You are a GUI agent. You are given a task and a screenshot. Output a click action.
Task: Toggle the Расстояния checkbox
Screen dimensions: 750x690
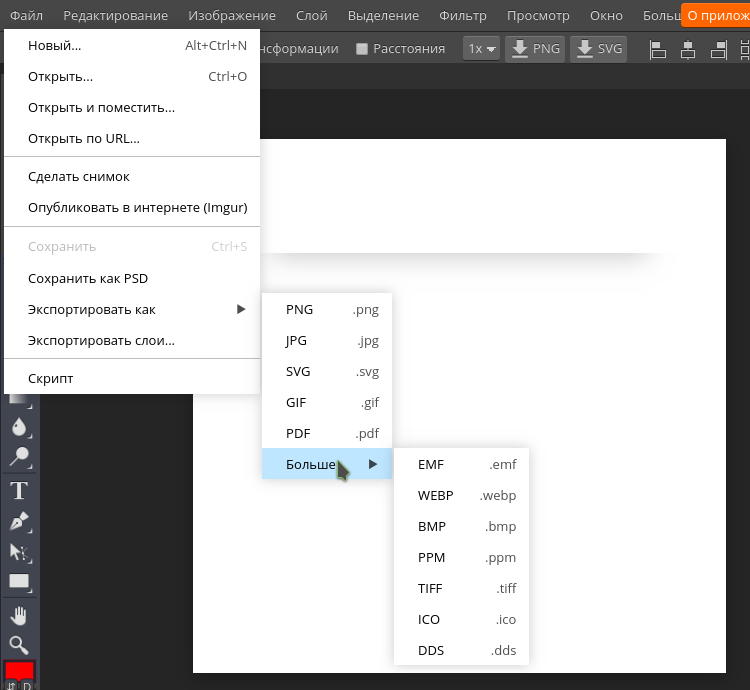pos(362,49)
